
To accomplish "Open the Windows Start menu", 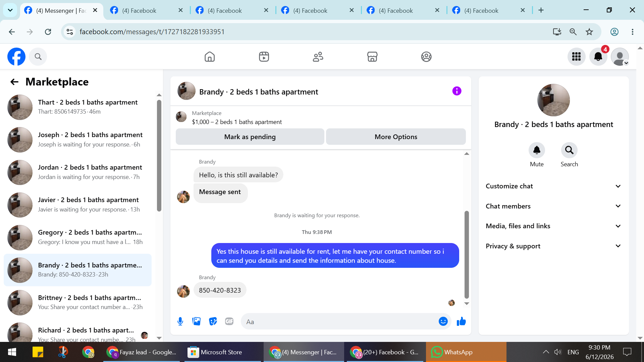I will [12, 352].
